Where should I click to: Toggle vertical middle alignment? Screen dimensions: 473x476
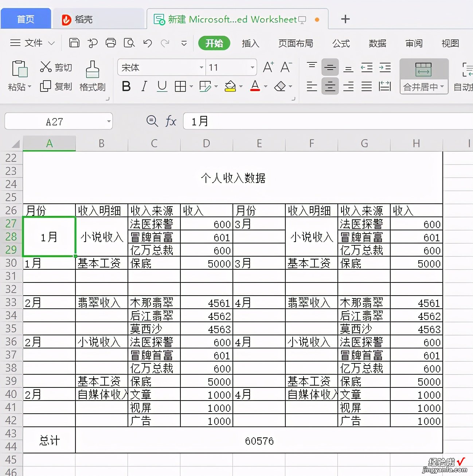(x=330, y=67)
